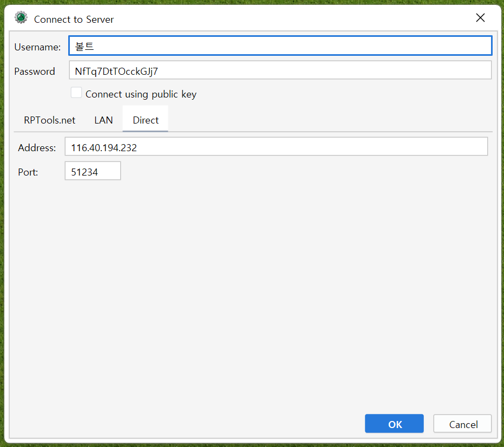This screenshot has width=504, height=447.
Task: Click the 'Password' label
Action: click(35, 72)
